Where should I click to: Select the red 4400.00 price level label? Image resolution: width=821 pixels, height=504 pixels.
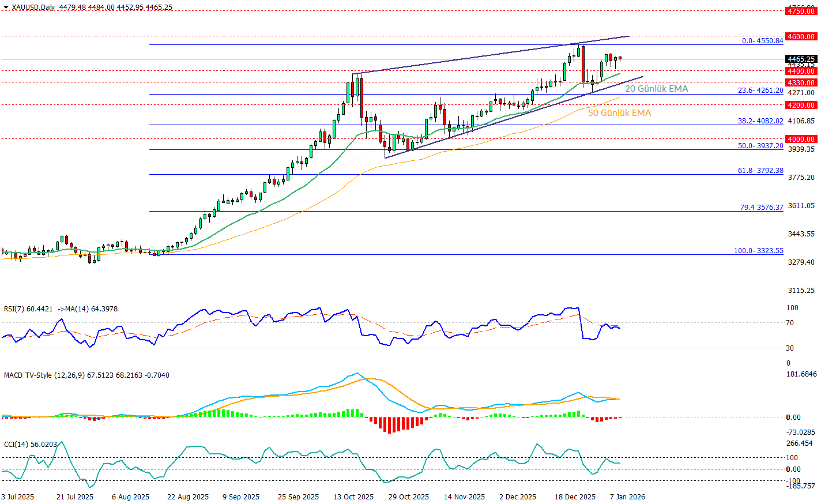click(801, 71)
